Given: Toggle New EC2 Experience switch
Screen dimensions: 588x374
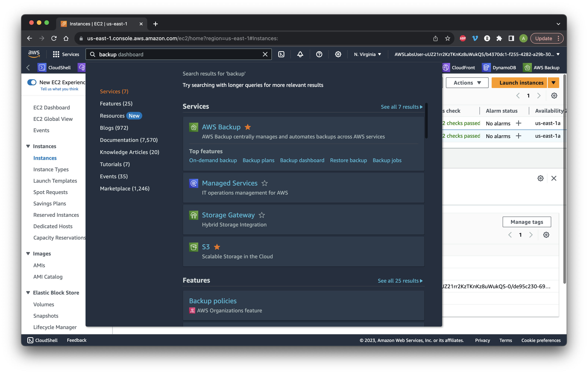Looking at the screenshot, I should (x=32, y=82).
